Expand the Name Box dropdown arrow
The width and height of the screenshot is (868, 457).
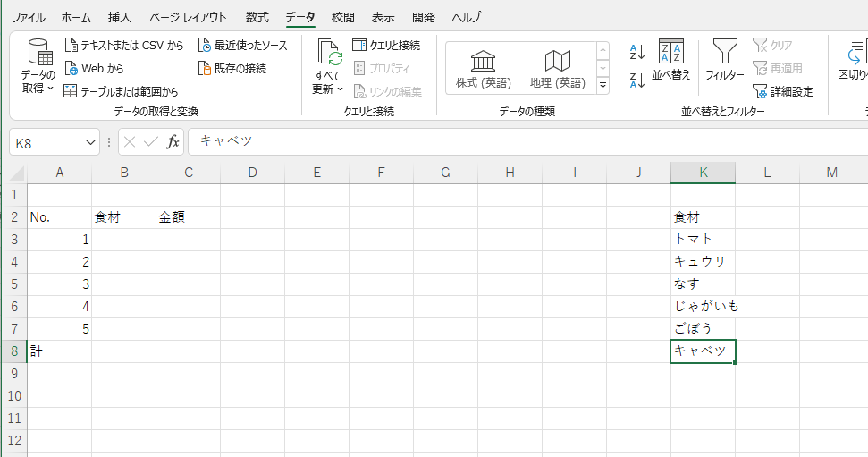tap(90, 143)
